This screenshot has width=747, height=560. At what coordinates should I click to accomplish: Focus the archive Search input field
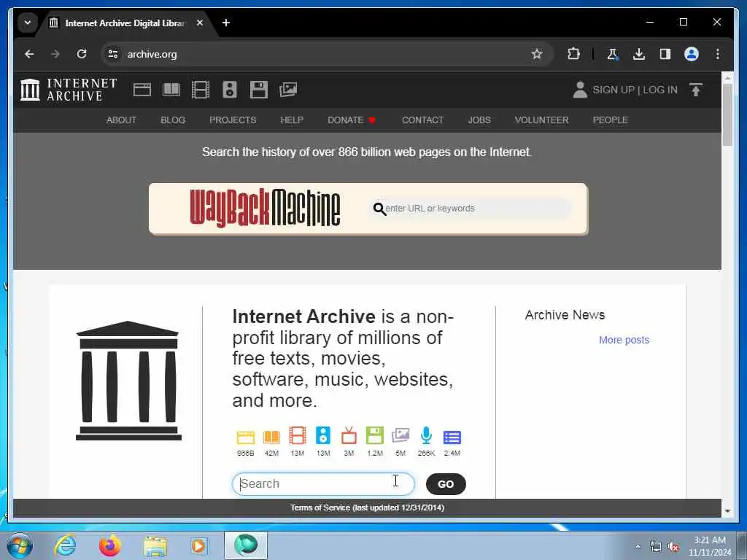tap(323, 484)
